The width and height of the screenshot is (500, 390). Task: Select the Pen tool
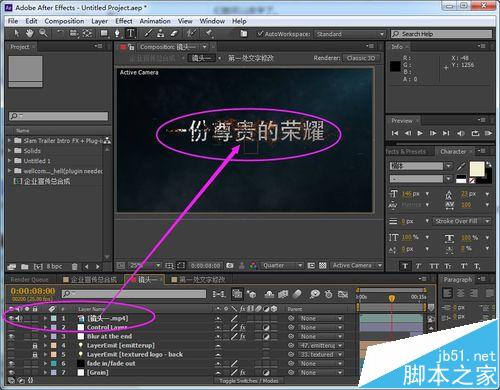tap(117, 33)
